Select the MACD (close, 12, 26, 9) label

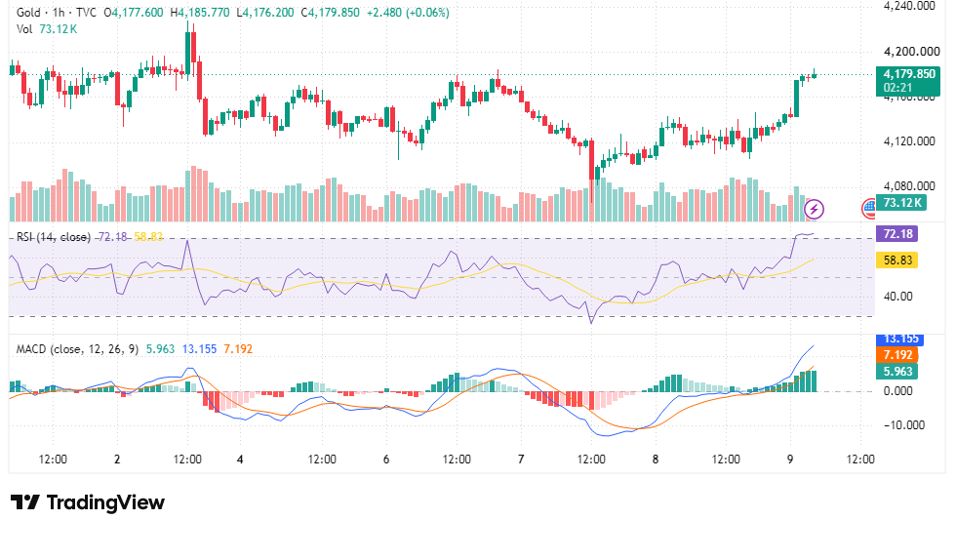click(x=77, y=349)
